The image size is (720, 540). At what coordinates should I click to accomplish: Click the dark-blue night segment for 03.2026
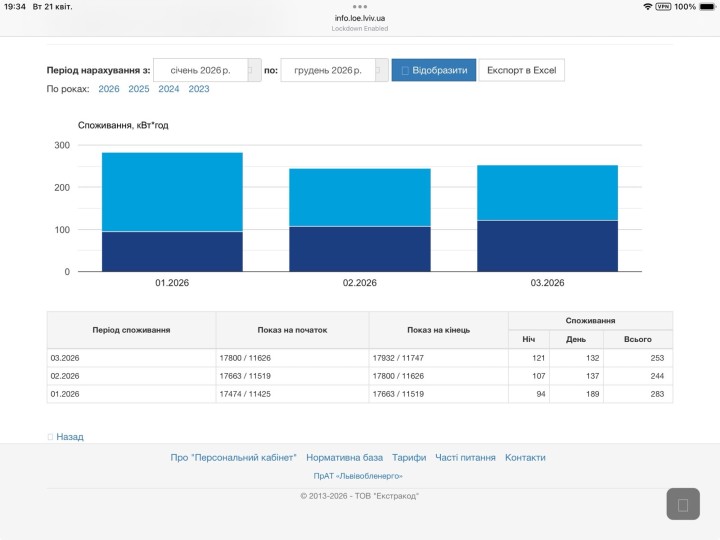(x=547, y=246)
